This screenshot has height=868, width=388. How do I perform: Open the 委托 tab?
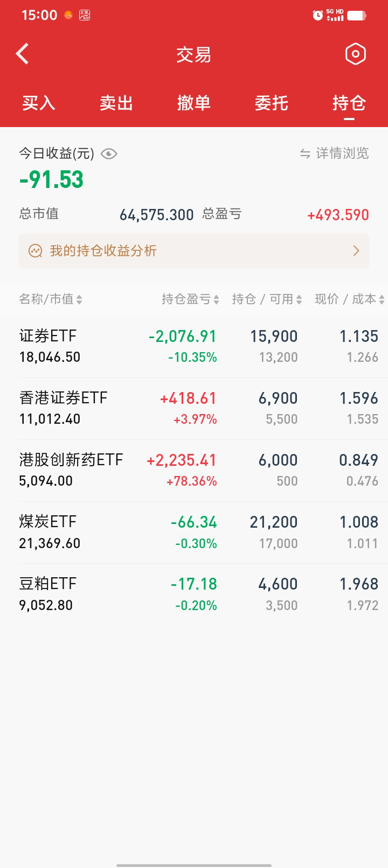tap(272, 103)
